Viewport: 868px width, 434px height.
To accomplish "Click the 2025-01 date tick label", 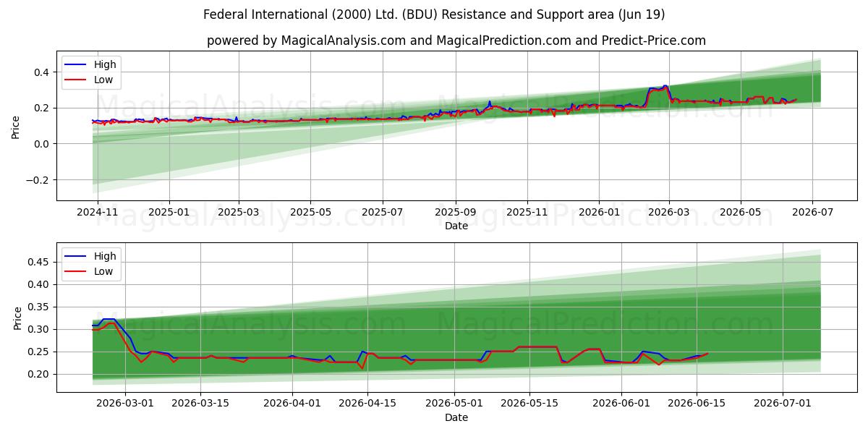I will (169, 213).
